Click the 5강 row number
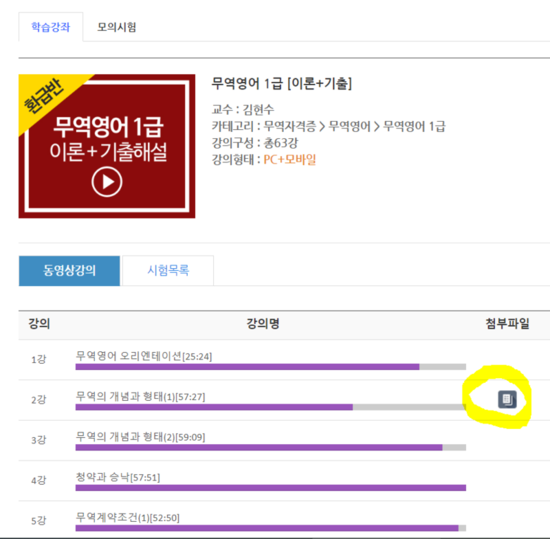The image size is (550, 539). 39,521
